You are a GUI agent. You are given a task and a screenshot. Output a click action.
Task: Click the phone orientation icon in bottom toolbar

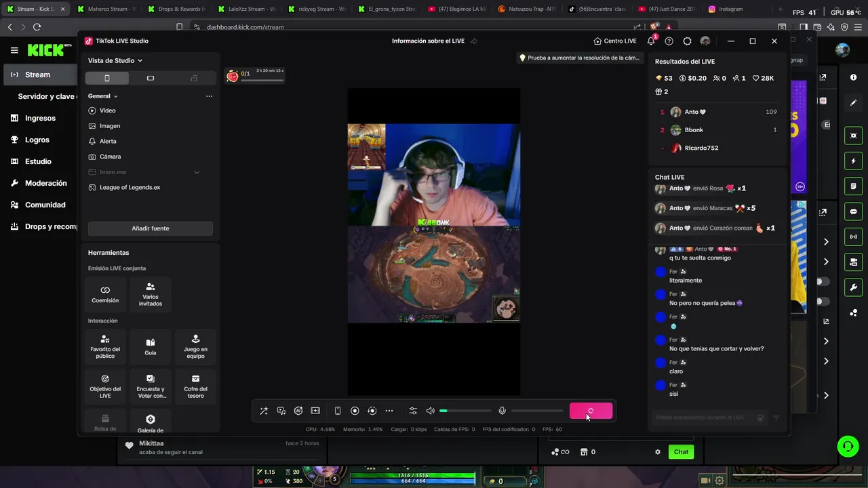tap(338, 411)
